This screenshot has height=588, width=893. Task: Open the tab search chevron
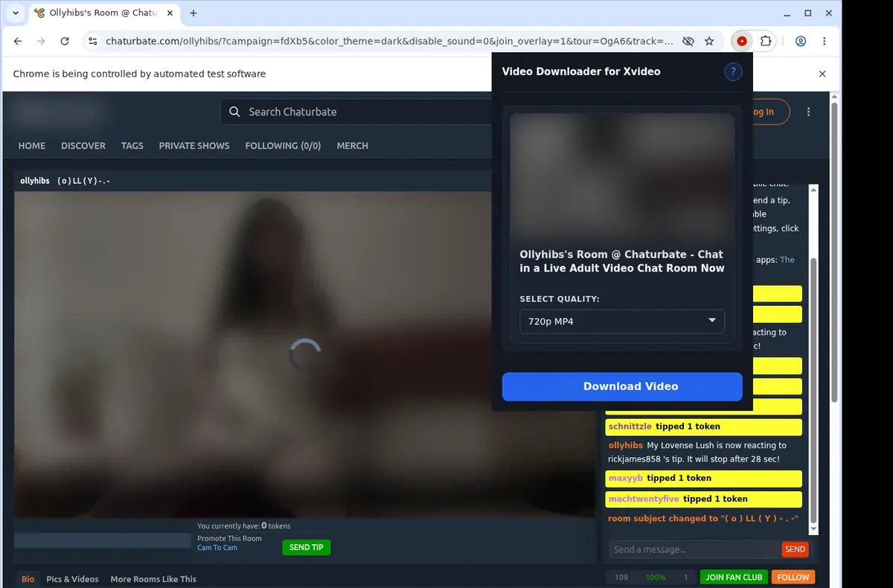click(x=15, y=13)
